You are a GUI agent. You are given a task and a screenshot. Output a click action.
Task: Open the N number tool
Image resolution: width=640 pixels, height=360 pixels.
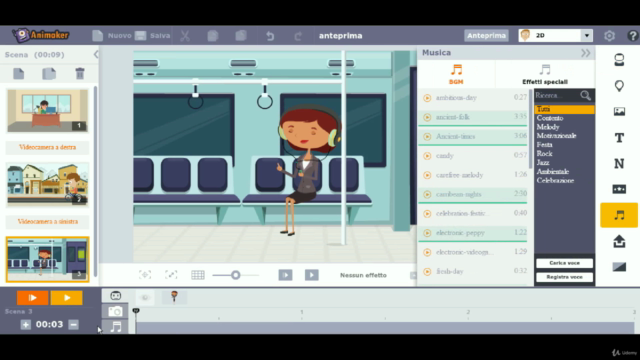tap(619, 164)
